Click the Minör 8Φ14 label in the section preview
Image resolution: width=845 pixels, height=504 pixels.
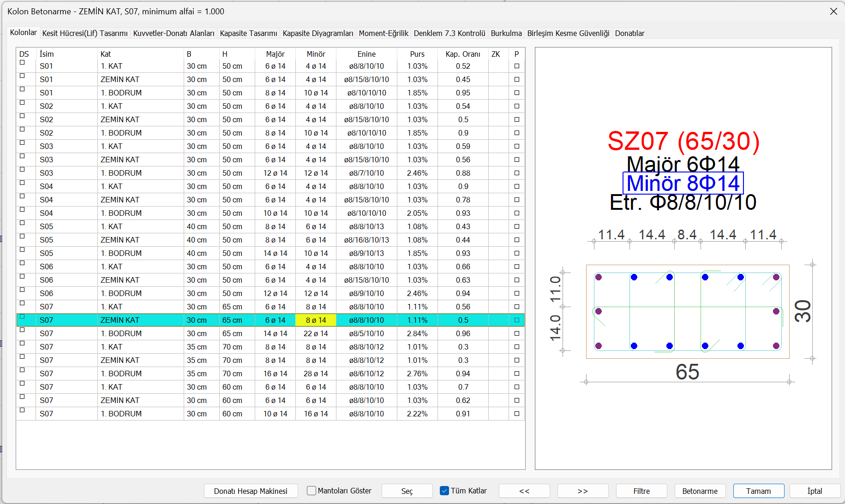pyautogui.click(x=683, y=183)
